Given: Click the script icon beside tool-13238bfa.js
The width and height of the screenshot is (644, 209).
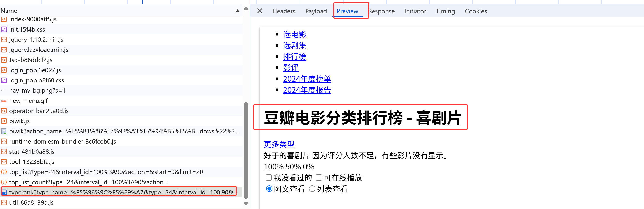Looking at the screenshot, I should point(4,162).
